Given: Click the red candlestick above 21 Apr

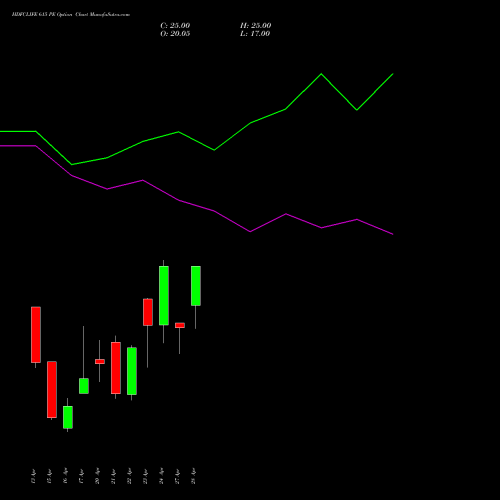Looking at the screenshot, I should pos(116,368).
